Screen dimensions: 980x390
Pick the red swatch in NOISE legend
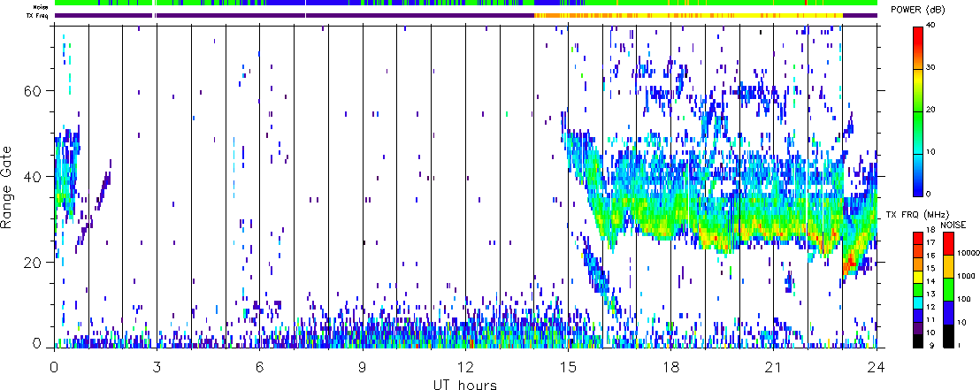948,244
